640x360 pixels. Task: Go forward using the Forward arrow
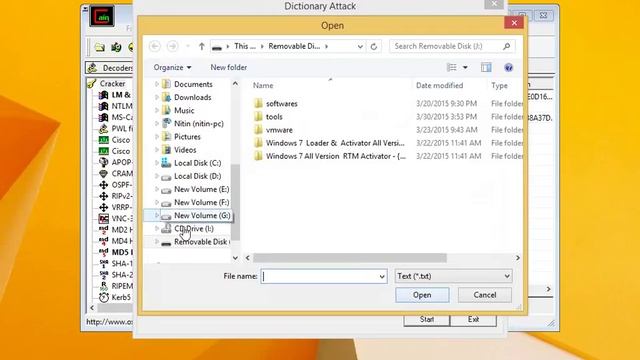click(x=172, y=46)
